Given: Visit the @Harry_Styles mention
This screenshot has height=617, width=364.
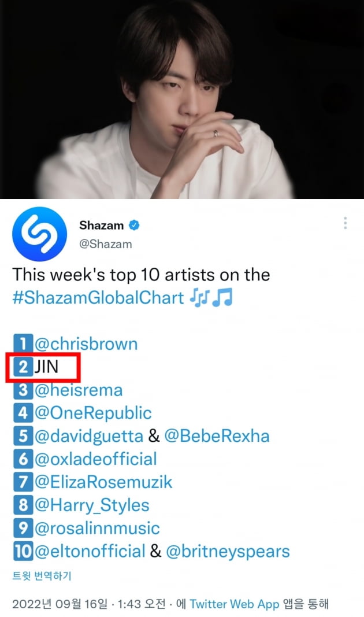Looking at the screenshot, I should 92,505.
